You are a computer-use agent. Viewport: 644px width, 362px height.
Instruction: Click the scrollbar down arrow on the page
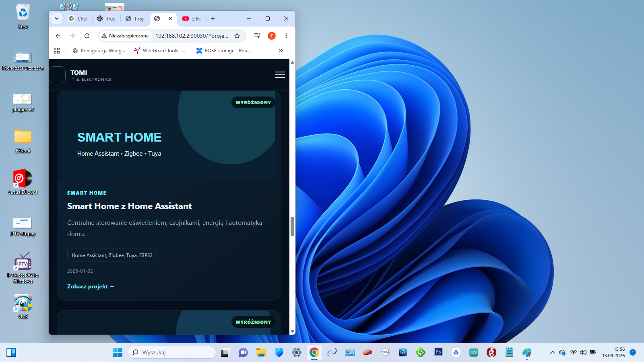pos(292,331)
